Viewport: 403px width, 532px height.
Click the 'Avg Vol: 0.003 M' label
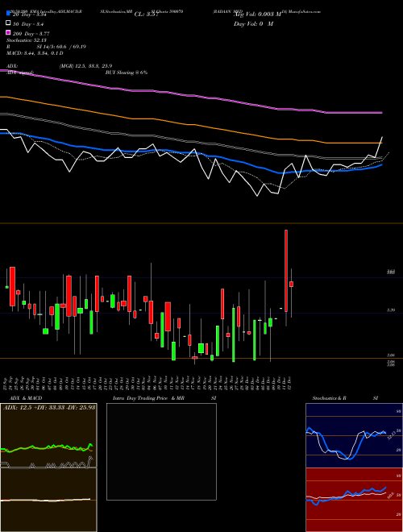click(258, 15)
